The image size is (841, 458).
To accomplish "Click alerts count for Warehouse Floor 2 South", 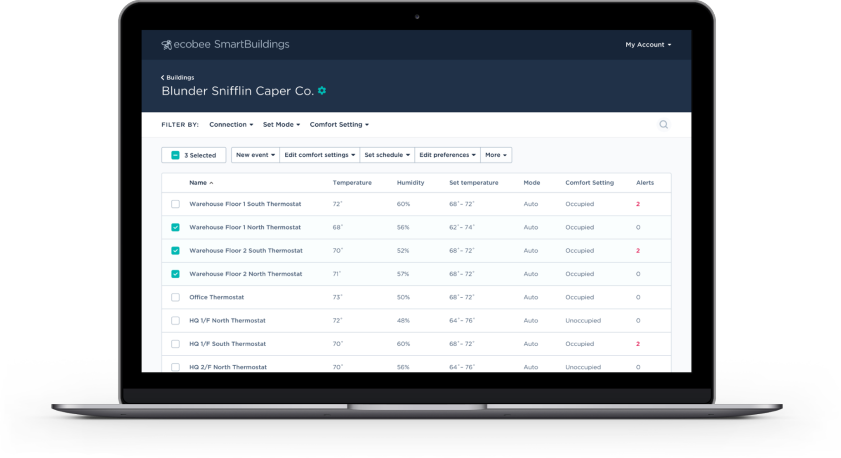I will (x=638, y=250).
